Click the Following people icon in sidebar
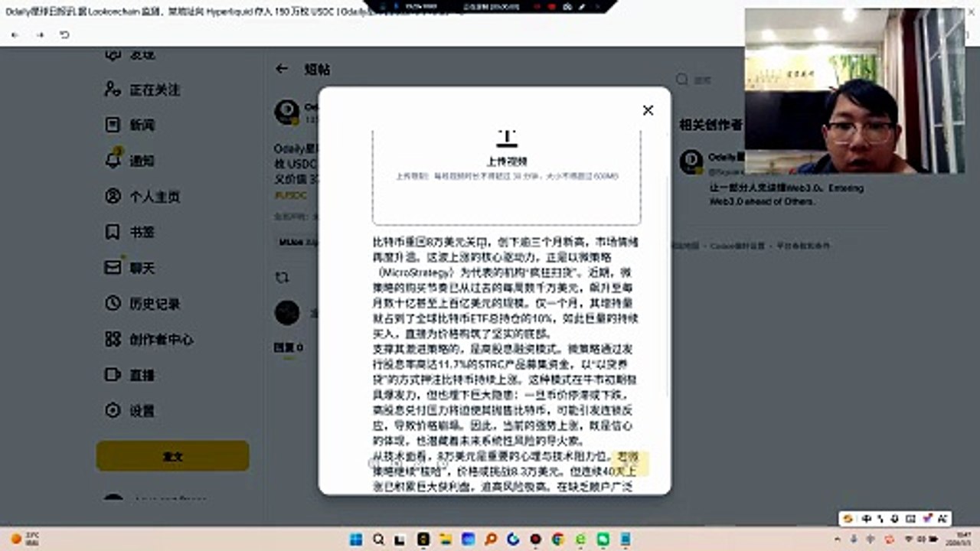 point(113,89)
